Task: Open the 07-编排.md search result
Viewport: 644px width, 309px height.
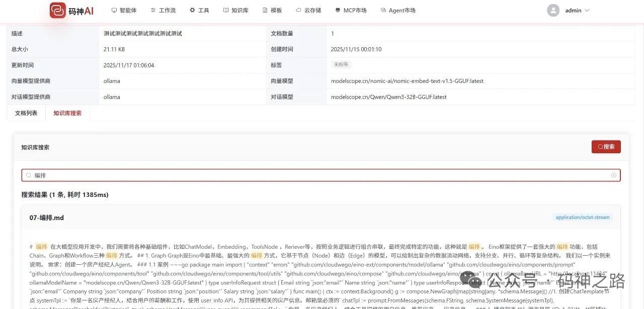Action: (47, 217)
